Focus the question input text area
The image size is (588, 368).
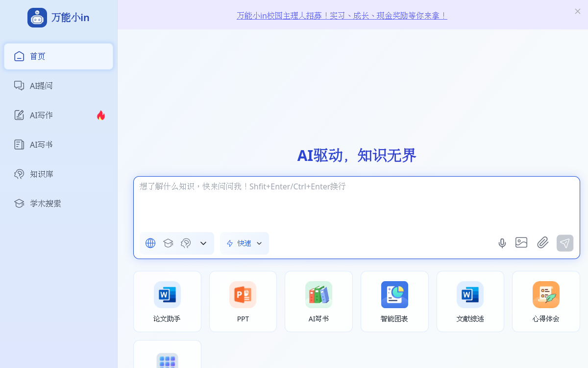(x=357, y=204)
